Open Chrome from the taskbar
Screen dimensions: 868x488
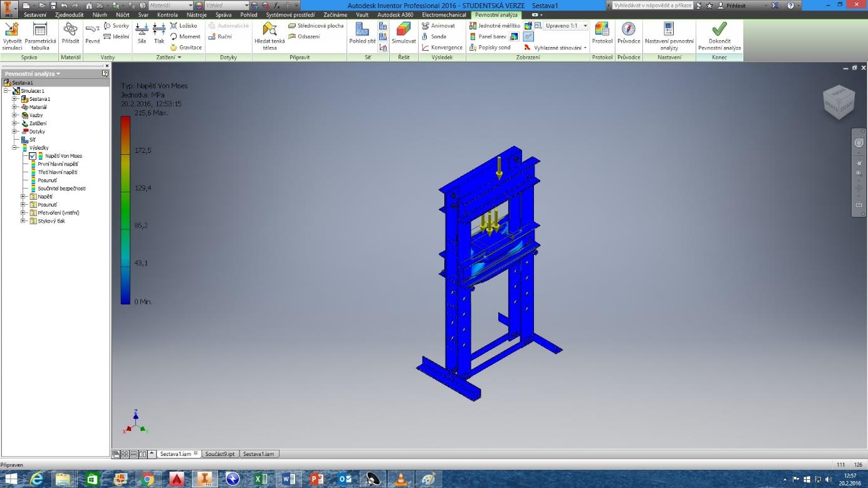pyautogui.click(x=148, y=479)
